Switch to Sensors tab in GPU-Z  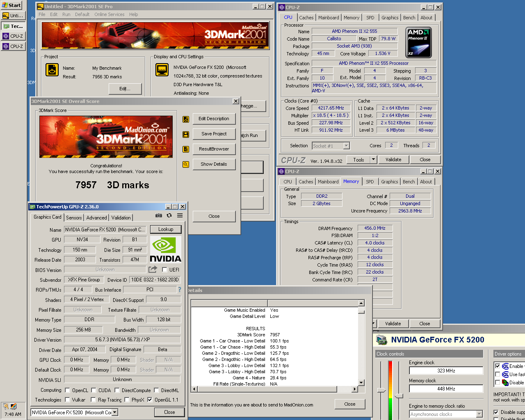pyautogui.click(x=74, y=218)
